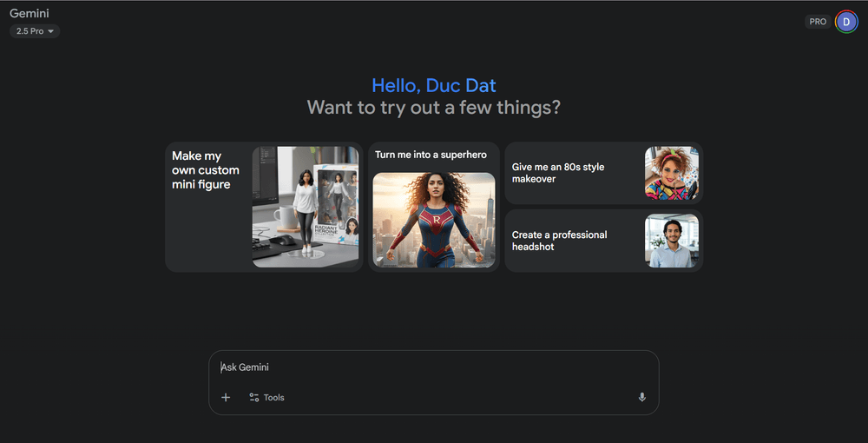Select 'Give me an 80s style makeover' text

558,173
